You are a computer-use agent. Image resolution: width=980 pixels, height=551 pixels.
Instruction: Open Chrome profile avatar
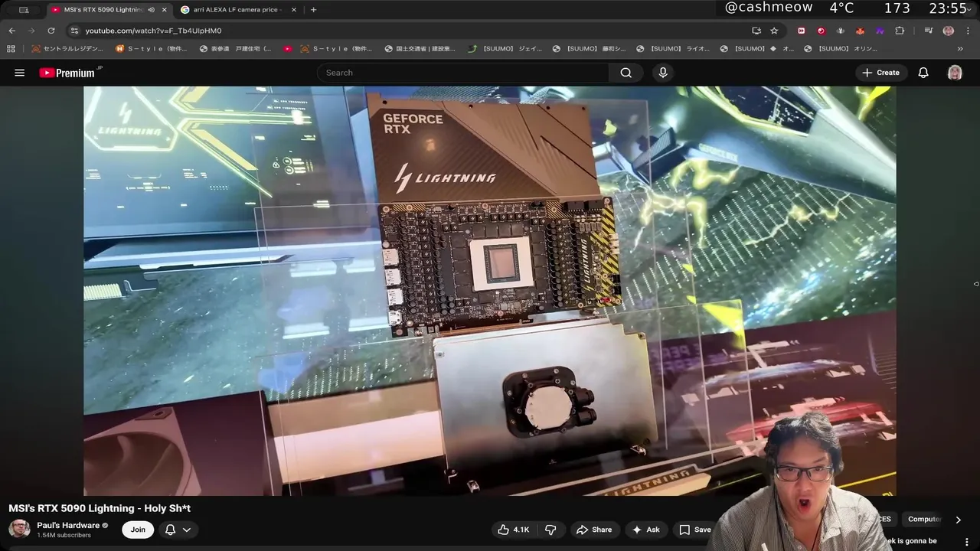tap(949, 31)
